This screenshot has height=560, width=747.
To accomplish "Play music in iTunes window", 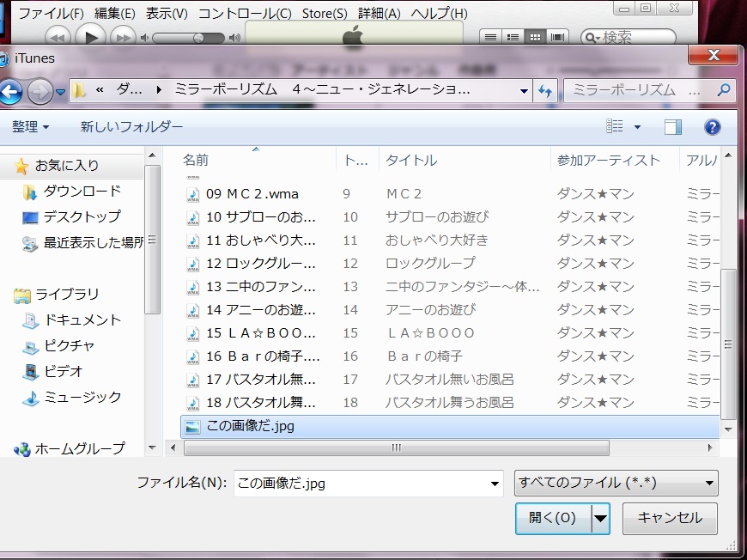I will pyautogui.click(x=91, y=36).
